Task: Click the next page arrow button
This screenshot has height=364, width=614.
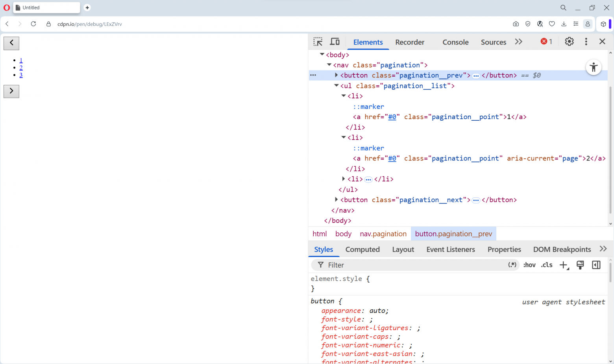Action: click(11, 91)
